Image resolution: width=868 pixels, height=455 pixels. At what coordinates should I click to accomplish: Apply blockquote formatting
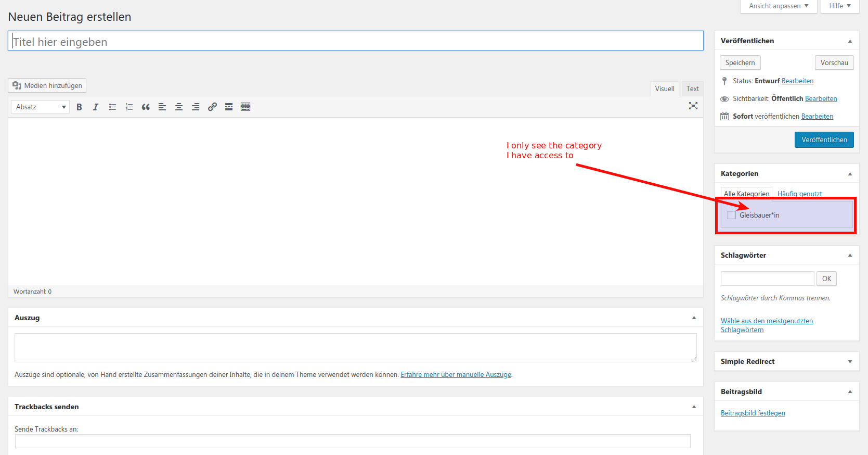click(146, 107)
